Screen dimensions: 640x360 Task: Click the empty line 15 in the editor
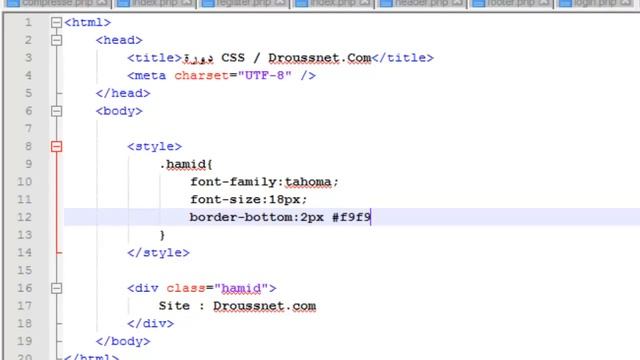tap(351, 270)
